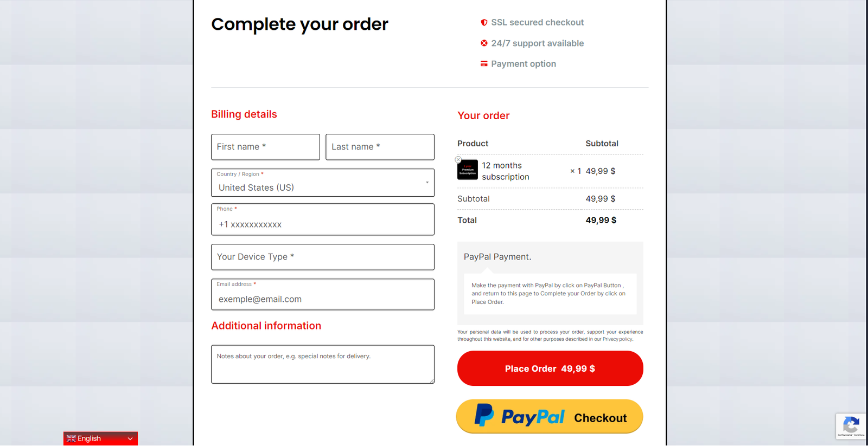
Task: Grab the notes textarea resize handle
Action: coord(432,381)
